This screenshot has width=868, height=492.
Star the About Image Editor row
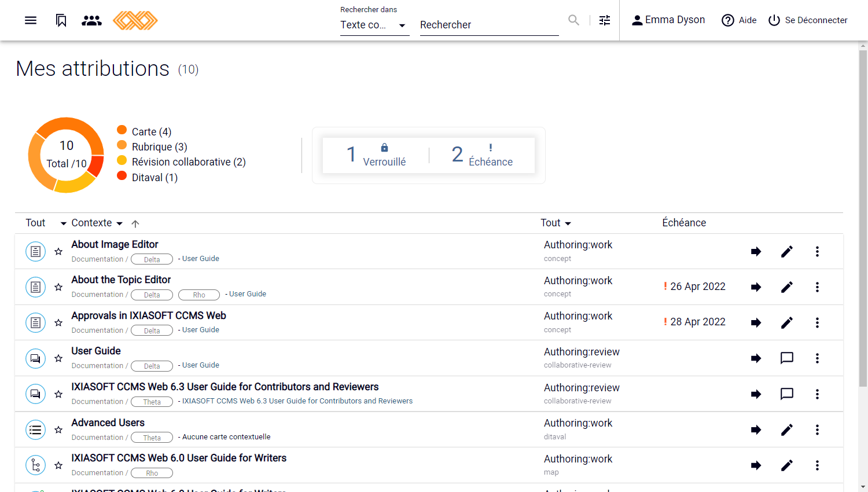coord(58,251)
